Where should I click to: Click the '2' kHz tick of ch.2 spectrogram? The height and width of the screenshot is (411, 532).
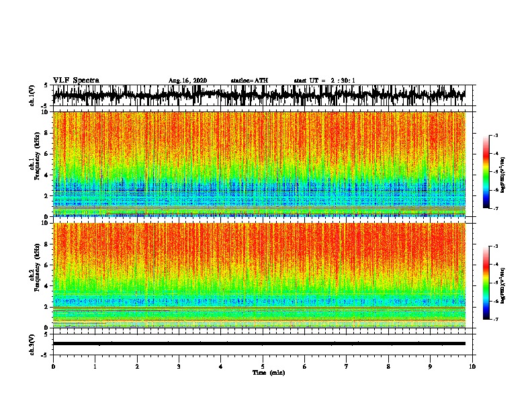[47, 307]
